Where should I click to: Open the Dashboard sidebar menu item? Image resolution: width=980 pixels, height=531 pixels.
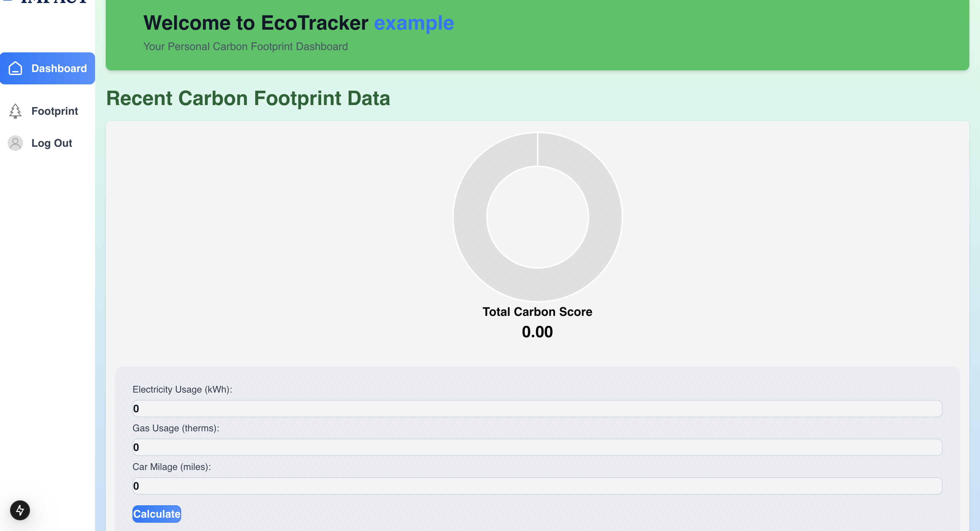48,68
